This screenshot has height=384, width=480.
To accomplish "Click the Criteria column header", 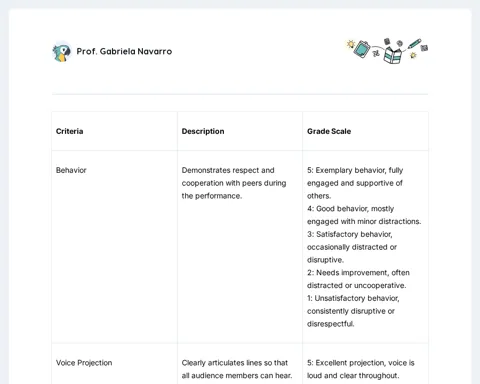I will click(69, 131).
